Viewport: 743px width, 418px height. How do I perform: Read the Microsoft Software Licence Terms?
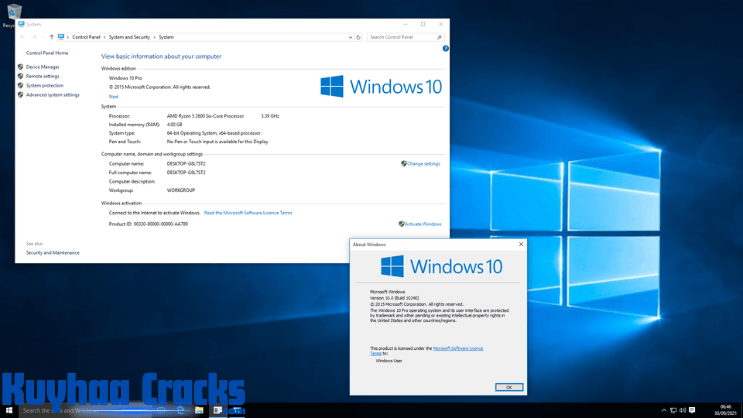248,213
